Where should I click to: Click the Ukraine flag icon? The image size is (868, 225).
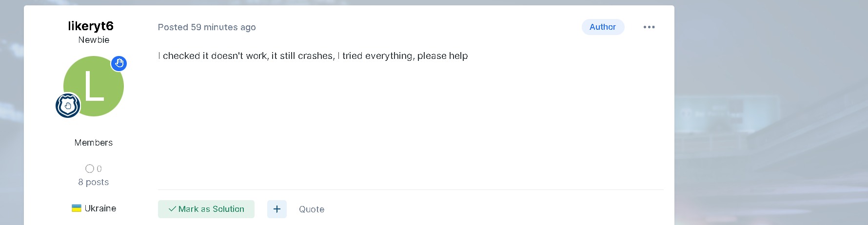pyautogui.click(x=77, y=208)
